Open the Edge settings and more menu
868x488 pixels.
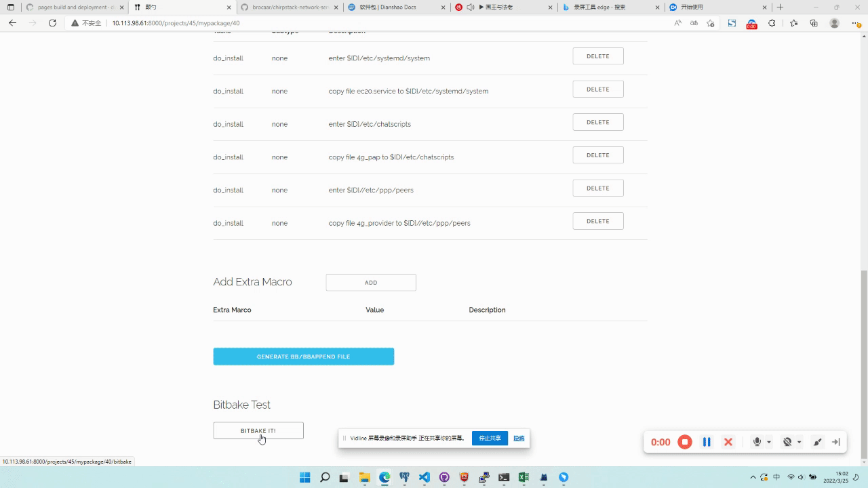pyautogui.click(x=856, y=23)
